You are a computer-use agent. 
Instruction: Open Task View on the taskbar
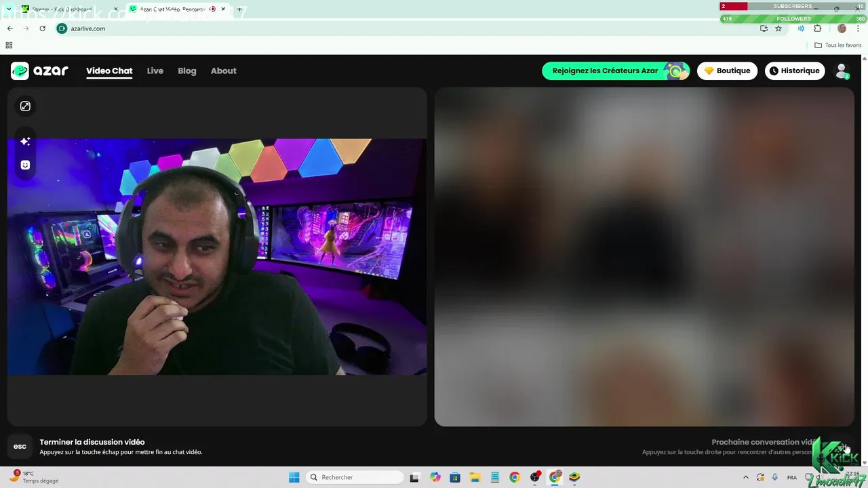pyautogui.click(x=414, y=477)
